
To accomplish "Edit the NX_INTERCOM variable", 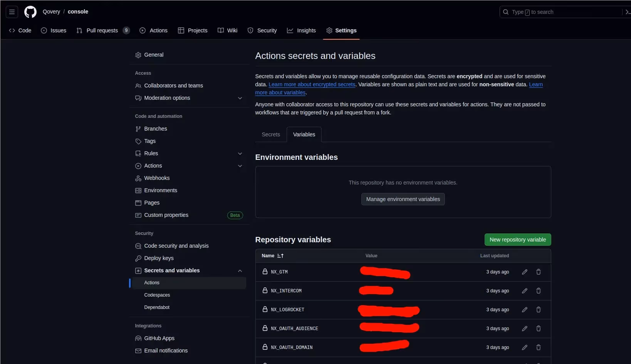I will 524,291.
